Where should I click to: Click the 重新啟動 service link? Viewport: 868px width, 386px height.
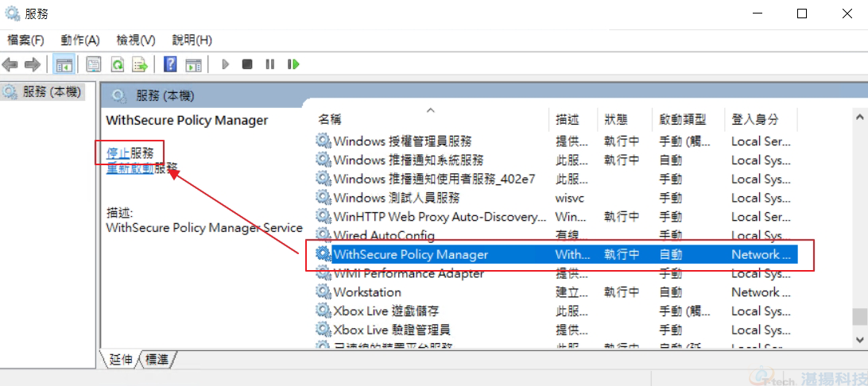point(130,168)
